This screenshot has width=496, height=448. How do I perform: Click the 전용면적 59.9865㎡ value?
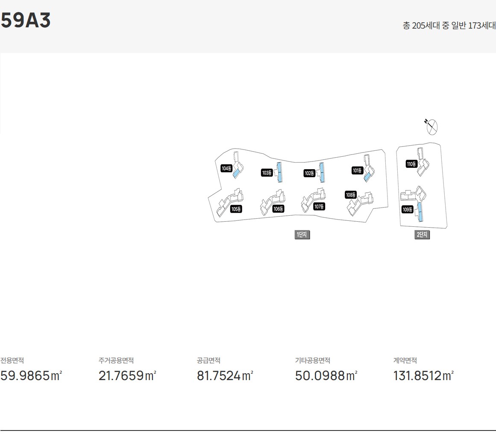point(31,375)
